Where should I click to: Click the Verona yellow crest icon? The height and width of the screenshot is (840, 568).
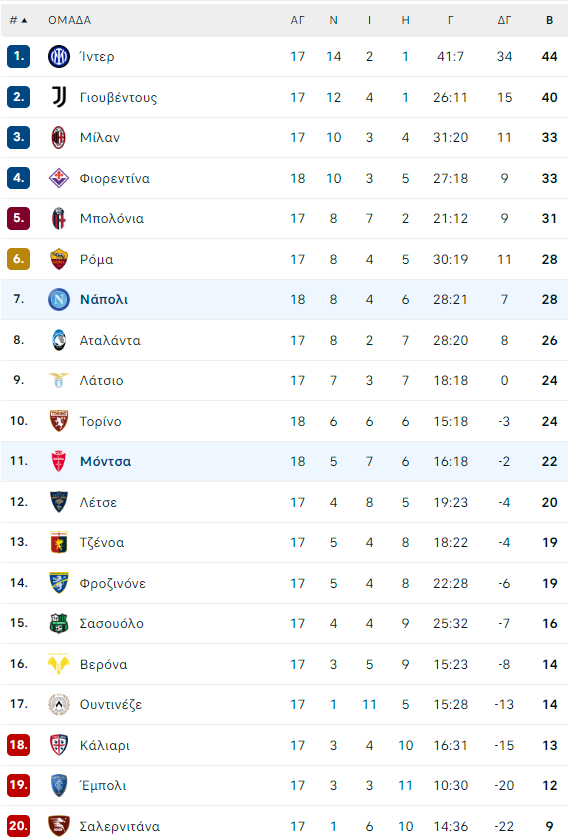58,664
